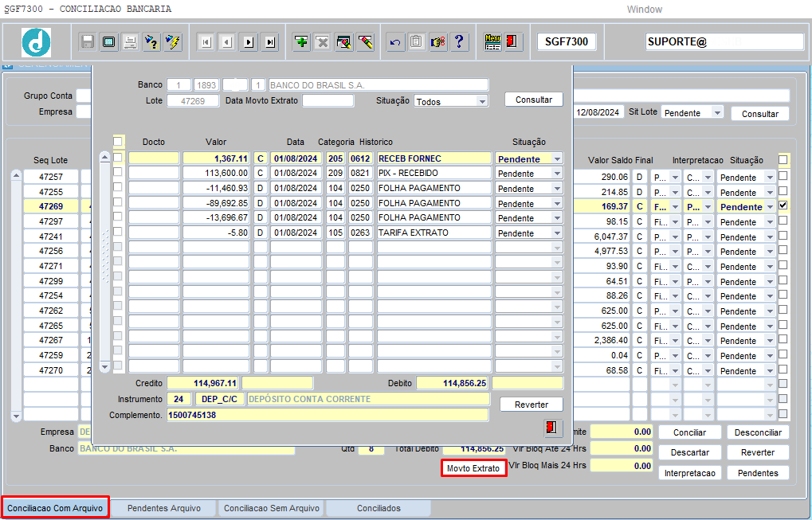Open the Sit Lote 'Pendente' dropdown

717,112
